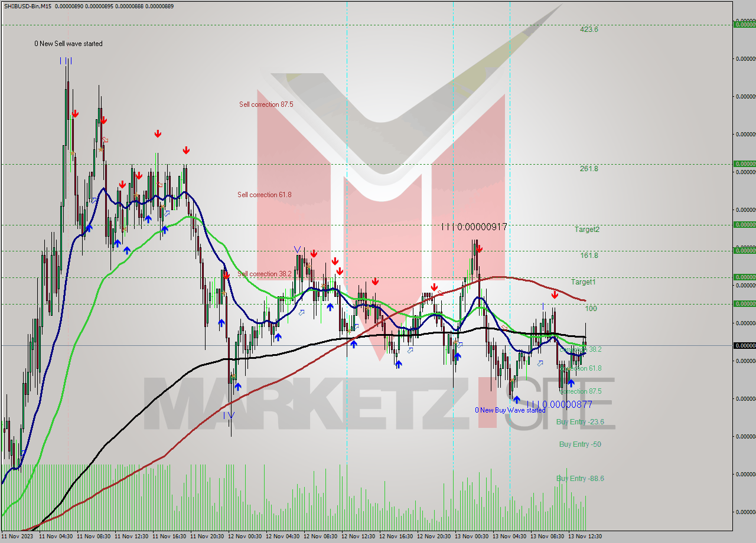Click the '11 Nov 2023' time axis label

pos(17,537)
